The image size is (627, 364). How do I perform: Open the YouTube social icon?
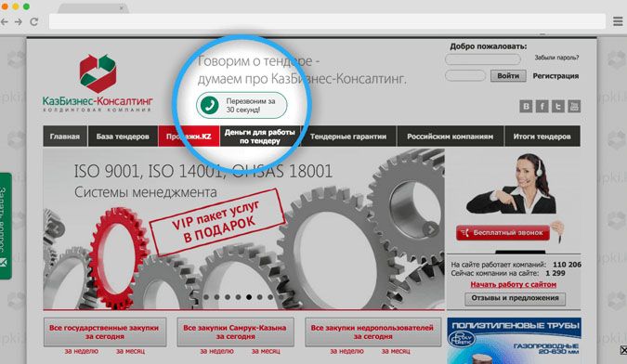click(x=574, y=106)
